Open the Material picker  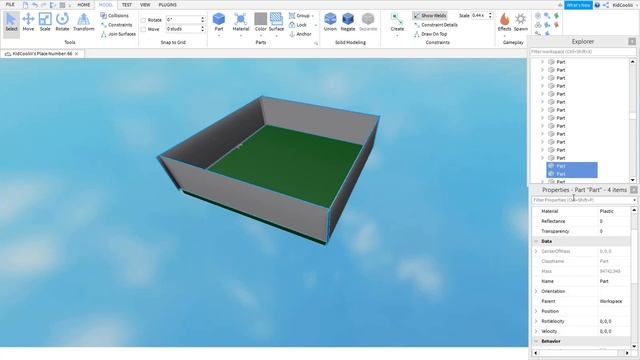click(240, 22)
